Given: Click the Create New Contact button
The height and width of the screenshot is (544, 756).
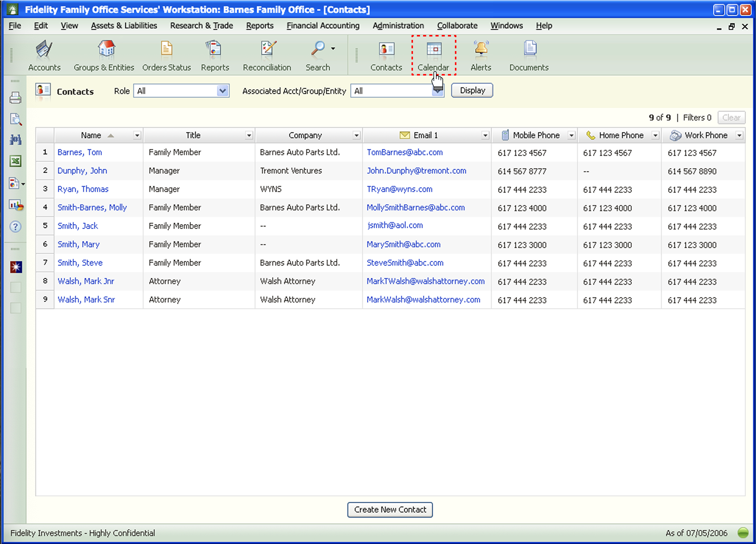Looking at the screenshot, I should point(390,510).
